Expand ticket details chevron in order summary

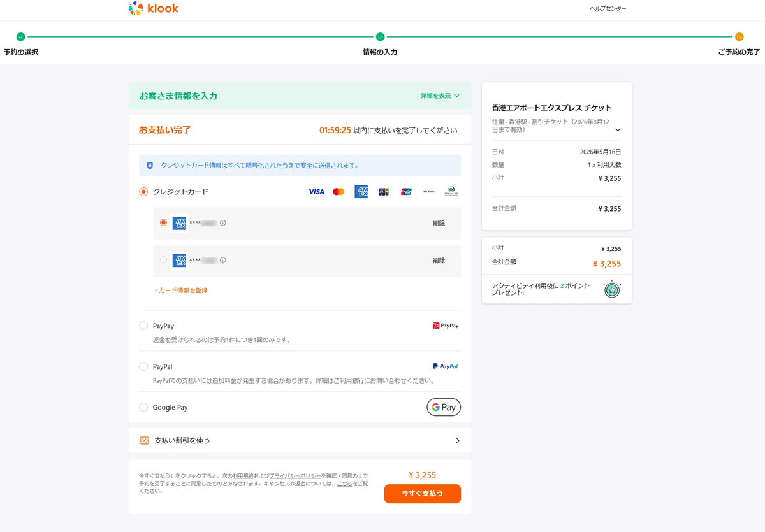[x=618, y=130]
